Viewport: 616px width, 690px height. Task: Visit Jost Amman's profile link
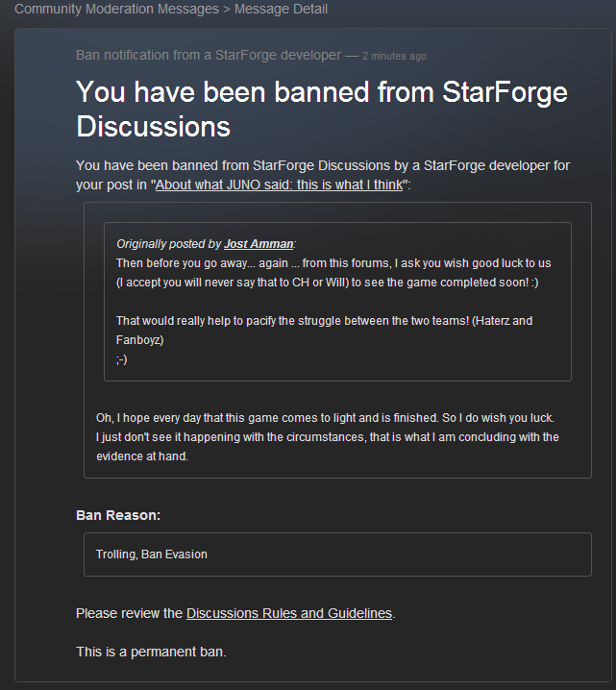259,244
